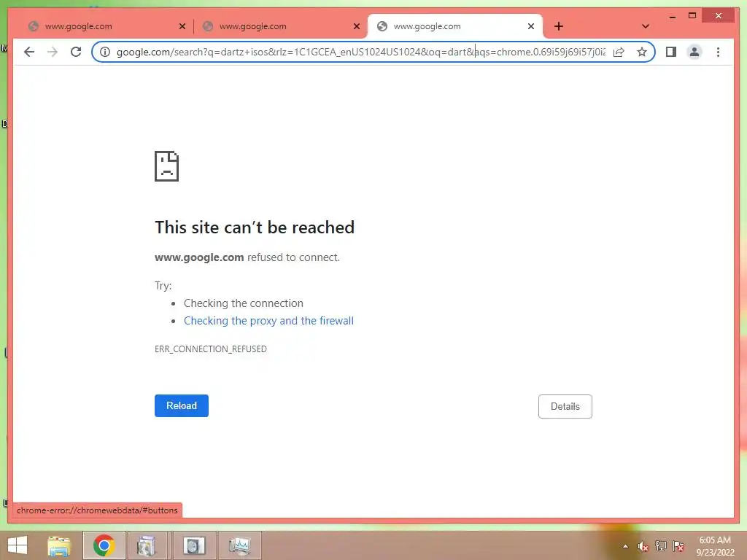Click the Chrome taskbar icon

point(104,545)
